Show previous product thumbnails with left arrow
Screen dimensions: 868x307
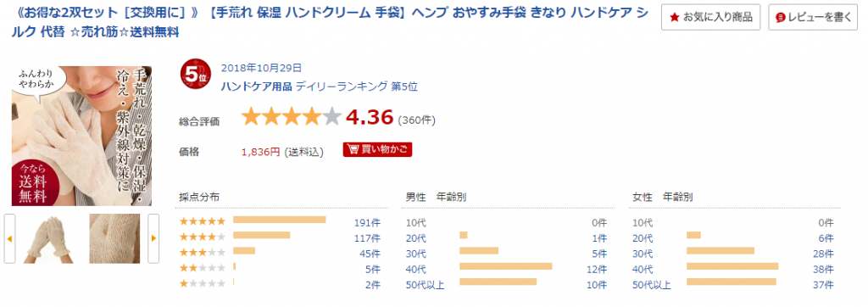coord(9,238)
